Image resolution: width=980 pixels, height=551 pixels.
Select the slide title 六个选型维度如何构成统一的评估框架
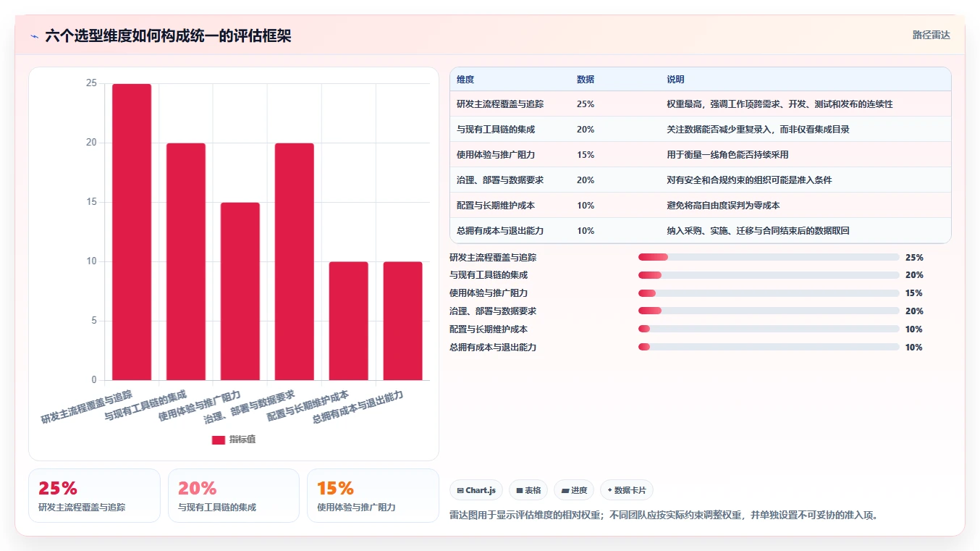pyautogui.click(x=168, y=36)
